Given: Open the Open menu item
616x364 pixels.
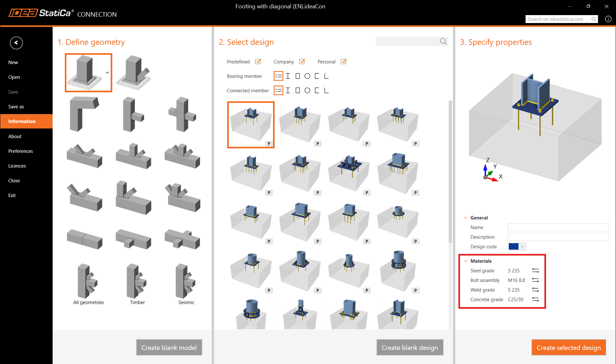Looking at the screenshot, I should [x=26, y=77].
